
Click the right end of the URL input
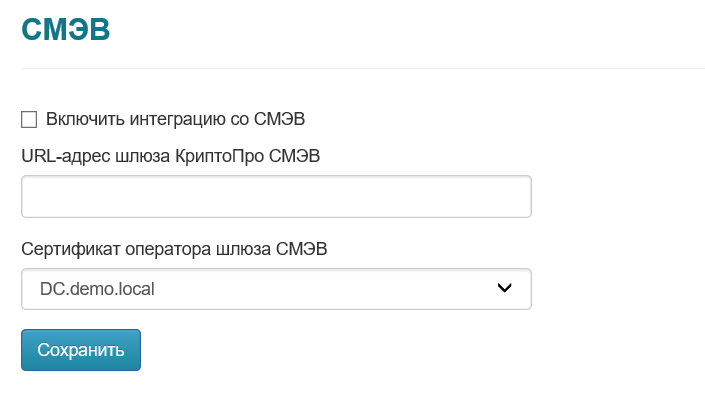tap(515, 197)
